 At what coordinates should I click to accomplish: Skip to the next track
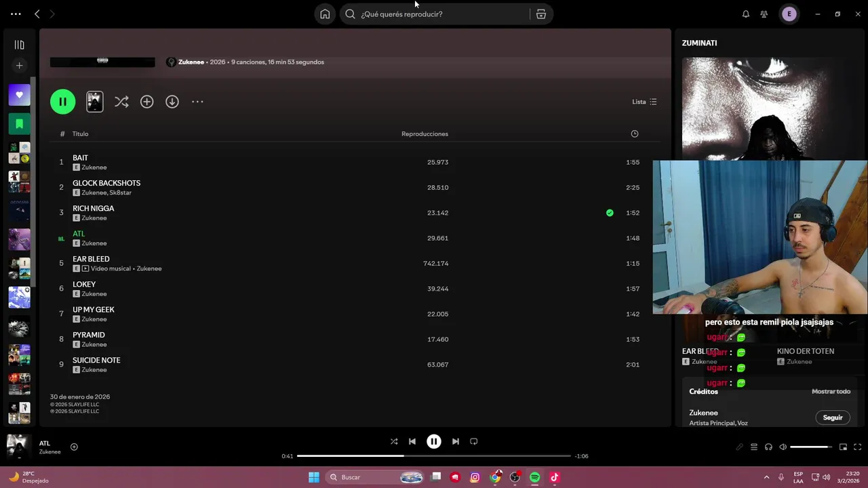[456, 441]
